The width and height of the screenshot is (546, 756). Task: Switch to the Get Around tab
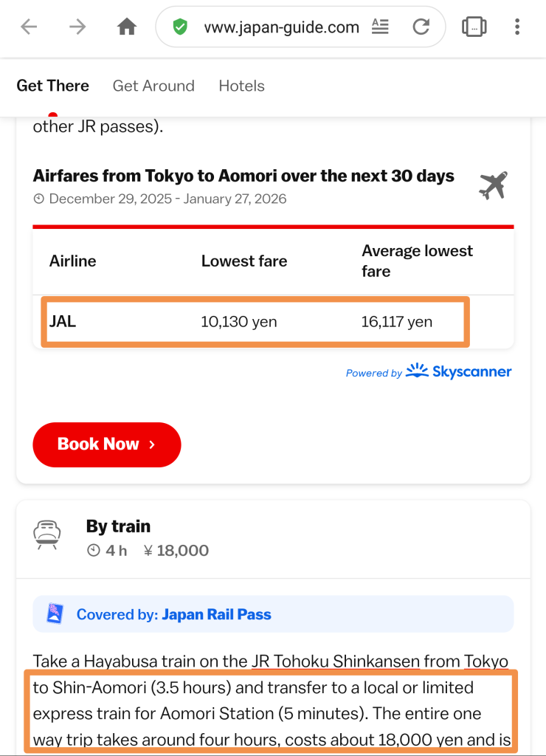click(x=153, y=86)
